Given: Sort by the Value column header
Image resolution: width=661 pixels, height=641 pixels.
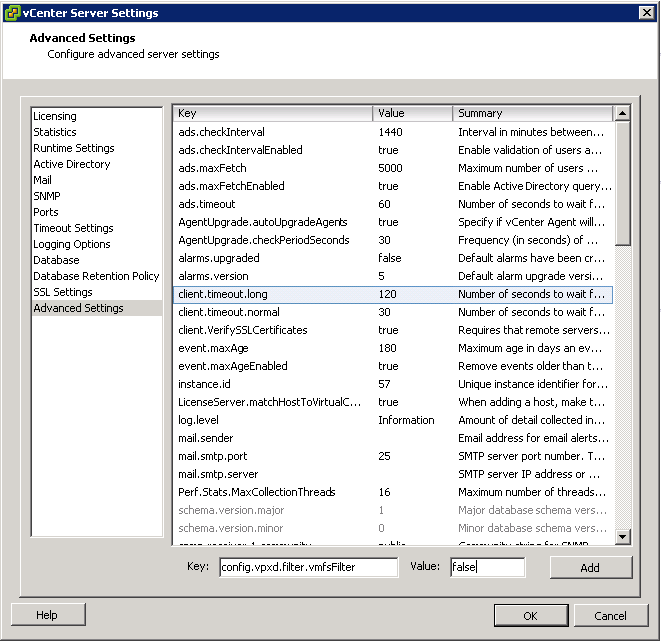Looking at the screenshot, I should [413, 113].
